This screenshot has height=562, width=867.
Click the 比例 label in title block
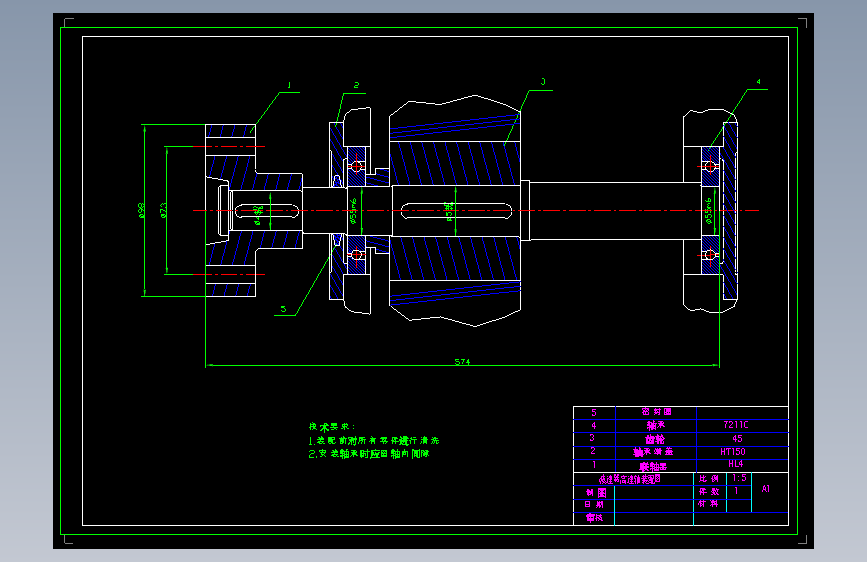click(709, 478)
